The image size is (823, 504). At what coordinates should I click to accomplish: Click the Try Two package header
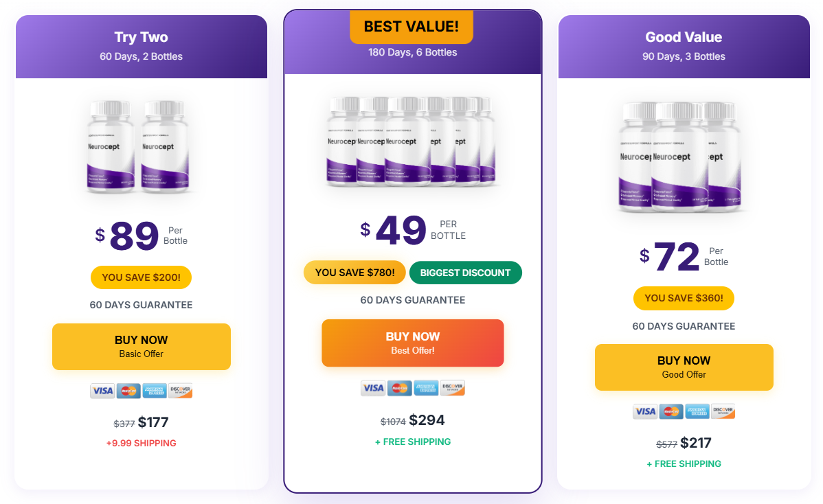141,37
